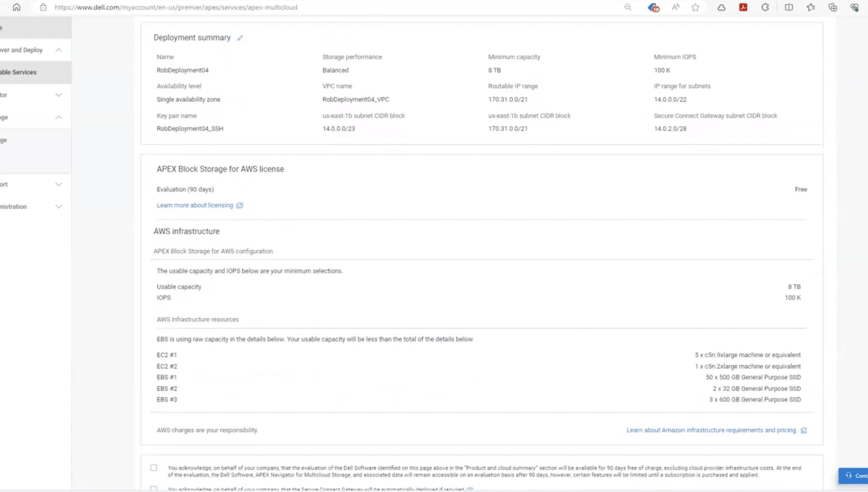The image size is (868, 492).
Task: Click external link icon after Amazon pricing link
Action: coord(803,430)
